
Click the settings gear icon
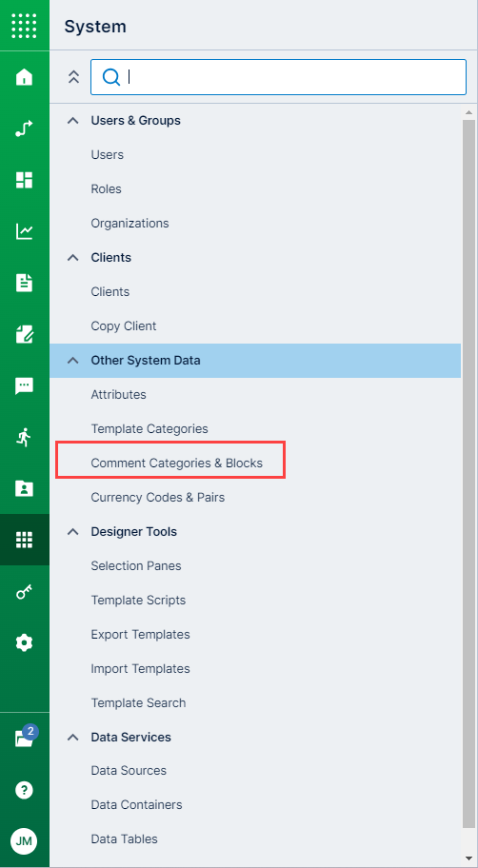tap(25, 643)
